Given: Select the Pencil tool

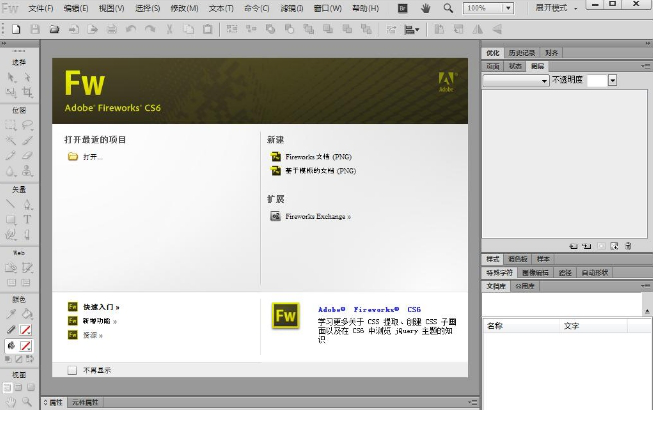Looking at the screenshot, I should click(11, 156).
